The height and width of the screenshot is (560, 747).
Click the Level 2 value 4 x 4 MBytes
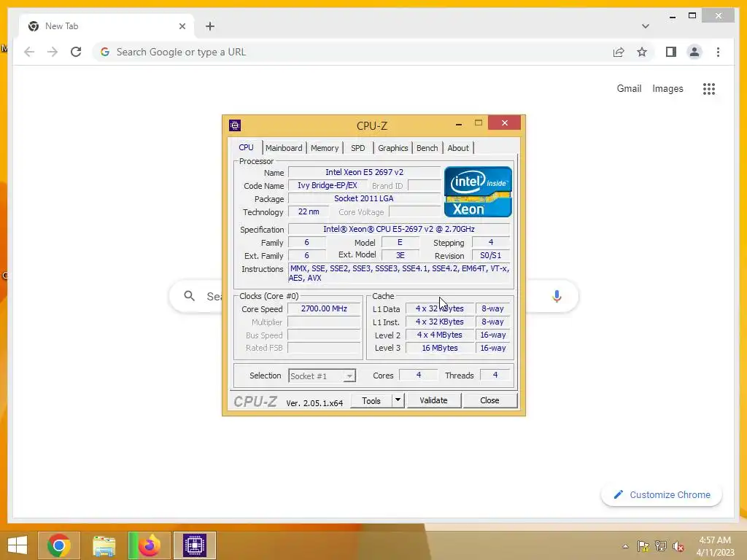440,335
